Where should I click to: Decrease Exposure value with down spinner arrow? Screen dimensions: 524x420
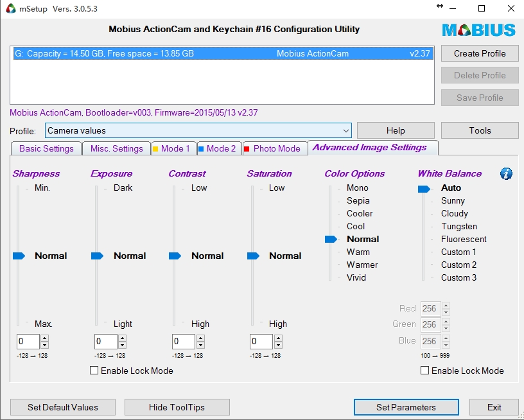point(122,345)
